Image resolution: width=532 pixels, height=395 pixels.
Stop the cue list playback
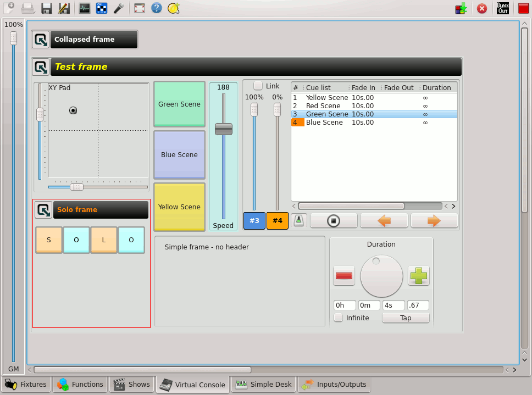[334, 221]
